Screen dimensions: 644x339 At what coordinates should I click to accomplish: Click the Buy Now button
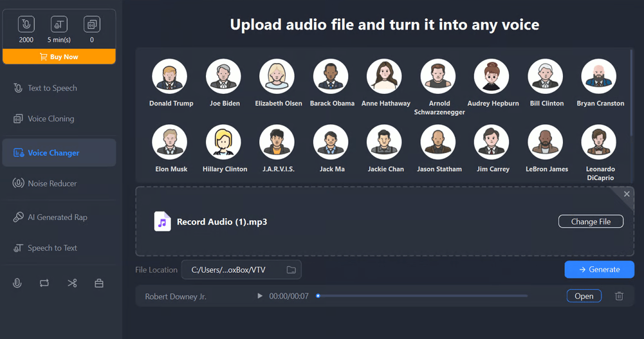point(59,57)
